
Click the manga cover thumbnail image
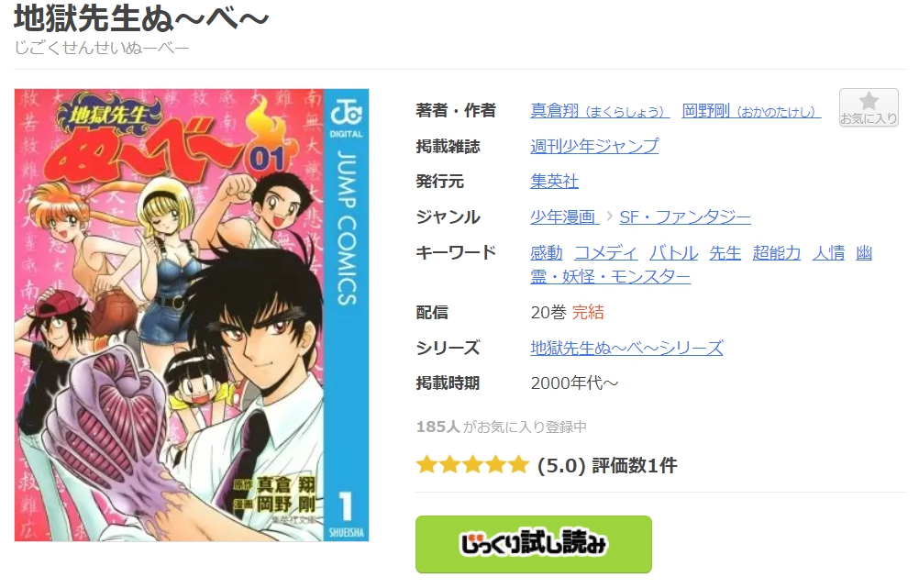click(x=192, y=315)
